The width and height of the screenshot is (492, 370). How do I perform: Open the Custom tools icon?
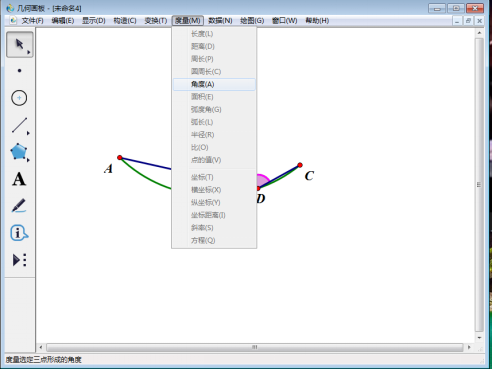19,260
